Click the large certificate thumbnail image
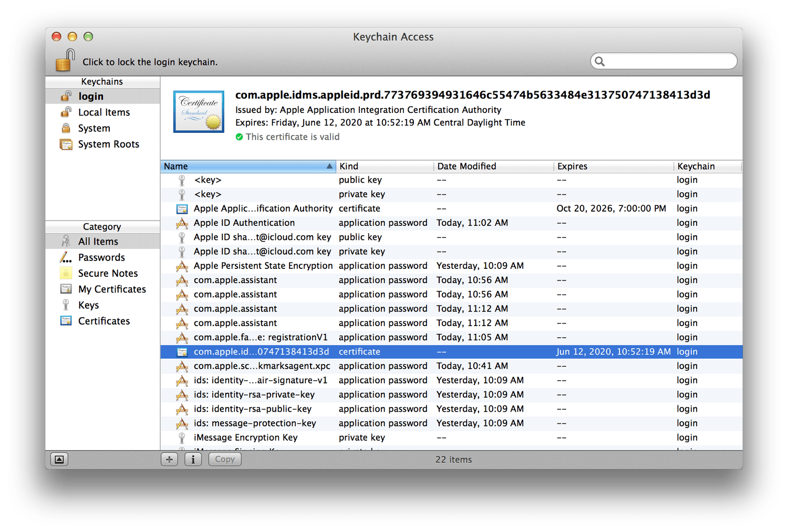 tap(199, 111)
